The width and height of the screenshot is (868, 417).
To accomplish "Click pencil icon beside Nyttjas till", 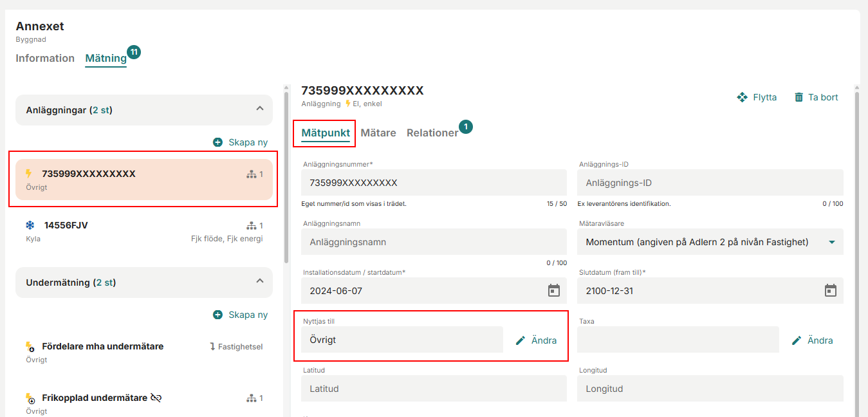I will 521,340.
